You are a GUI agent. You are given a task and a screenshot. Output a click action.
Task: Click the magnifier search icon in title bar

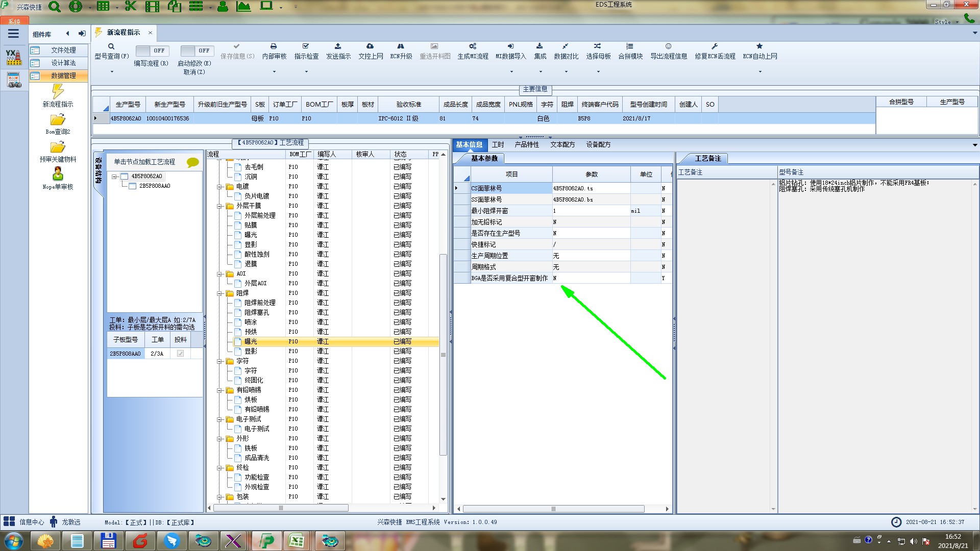click(x=54, y=7)
